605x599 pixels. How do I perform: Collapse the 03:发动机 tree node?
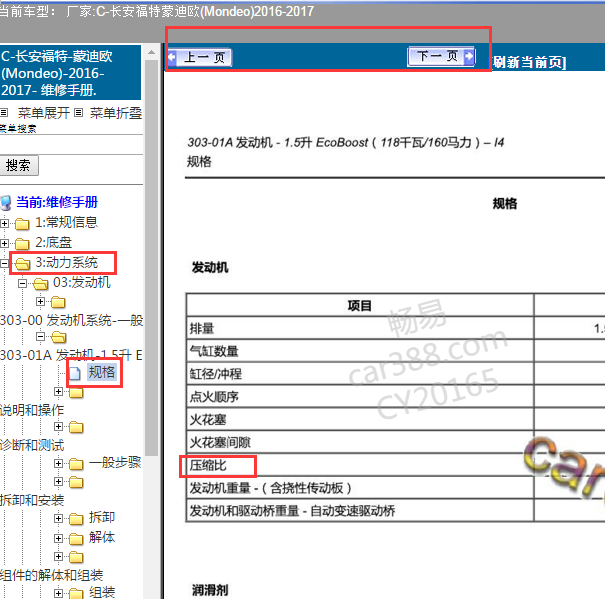22,283
